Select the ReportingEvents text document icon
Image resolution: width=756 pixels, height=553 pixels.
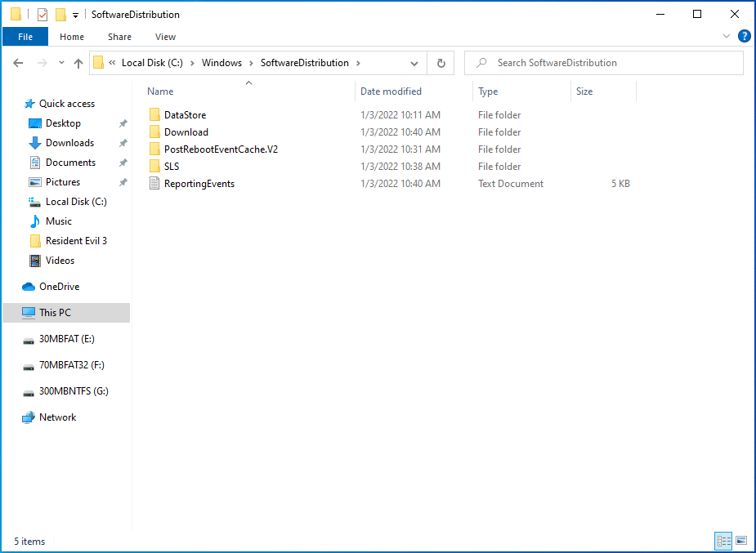pos(154,184)
